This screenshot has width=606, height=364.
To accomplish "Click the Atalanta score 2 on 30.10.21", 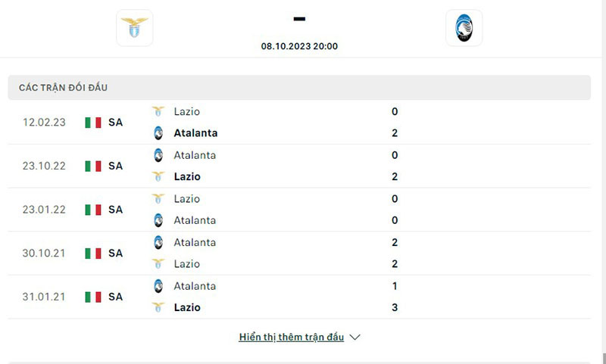I will coord(395,242).
